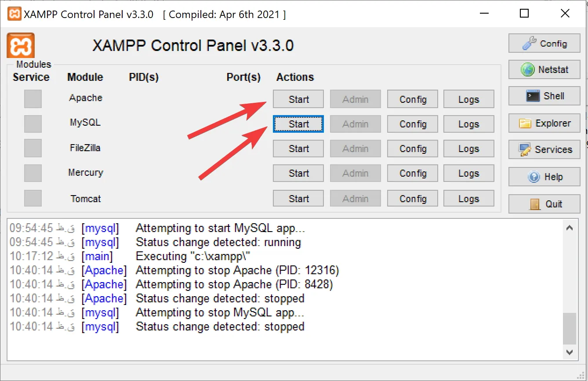Toggle the Mercury service checkbox
Image resolution: width=588 pixels, height=381 pixels.
33,173
